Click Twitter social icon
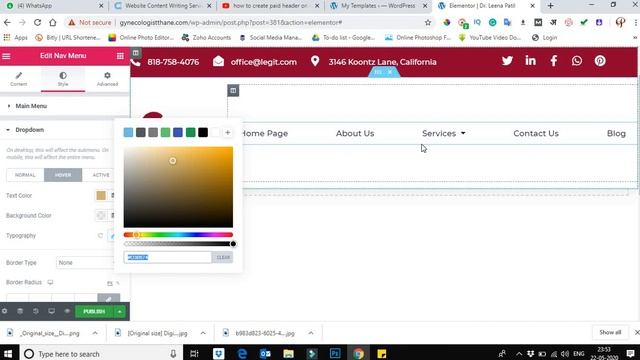 507,61
